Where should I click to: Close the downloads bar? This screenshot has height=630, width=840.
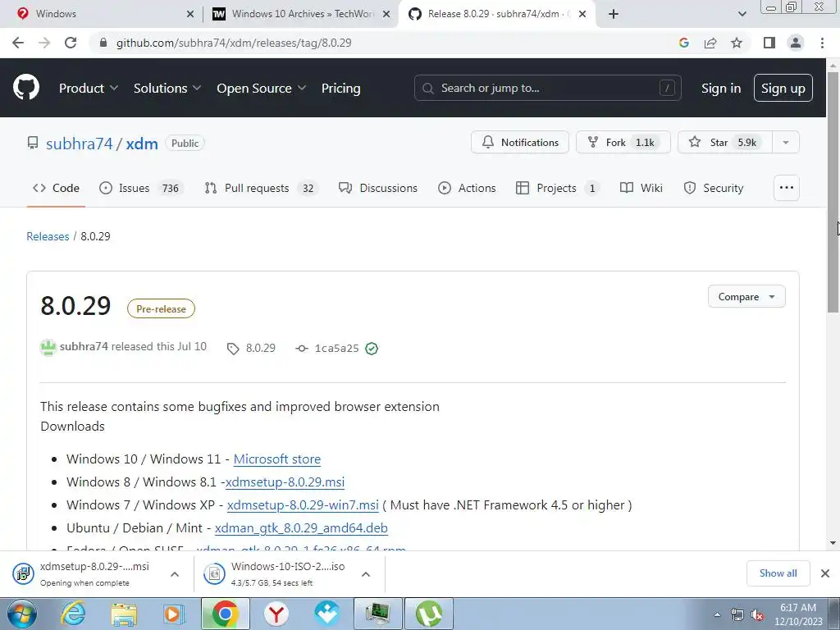click(825, 573)
